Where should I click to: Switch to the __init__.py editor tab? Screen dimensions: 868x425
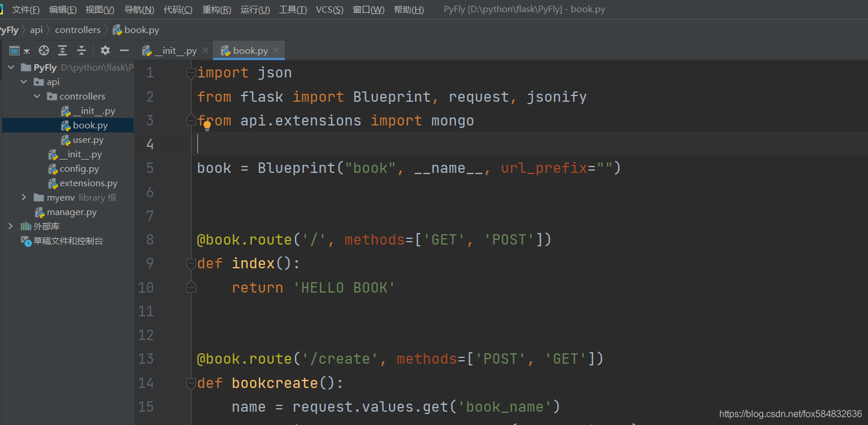pos(175,51)
